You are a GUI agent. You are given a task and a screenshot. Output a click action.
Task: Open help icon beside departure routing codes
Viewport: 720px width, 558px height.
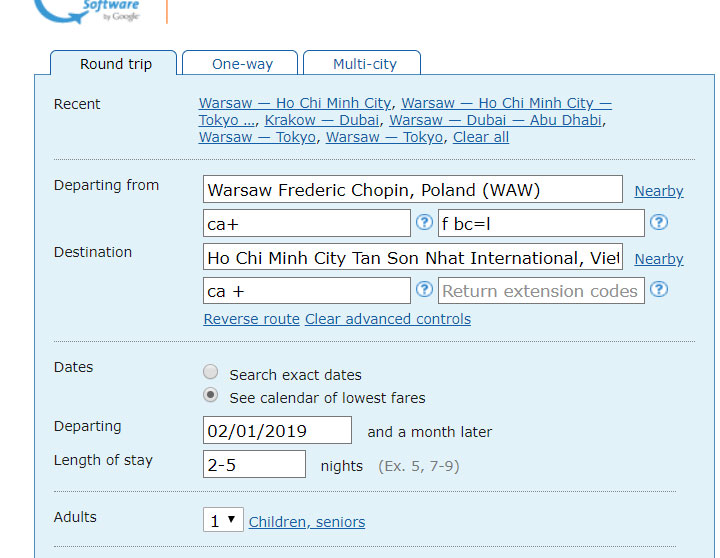[424, 223]
